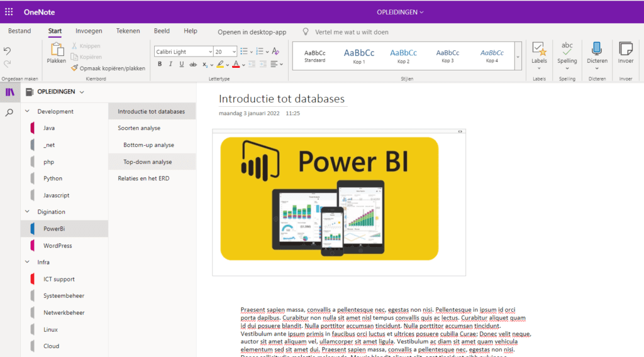Click the Invoer icon
Image resolution: width=644 pixels, height=357 pixels.
[x=626, y=49]
